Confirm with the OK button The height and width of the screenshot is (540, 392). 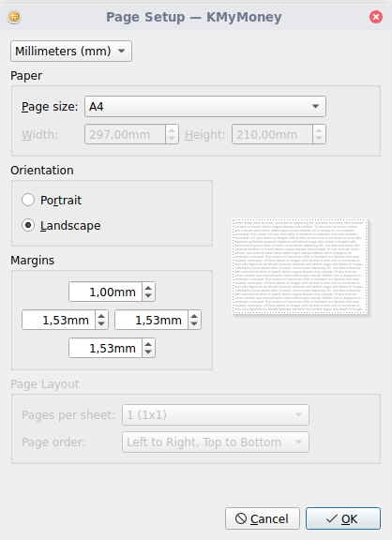click(x=343, y=518)
